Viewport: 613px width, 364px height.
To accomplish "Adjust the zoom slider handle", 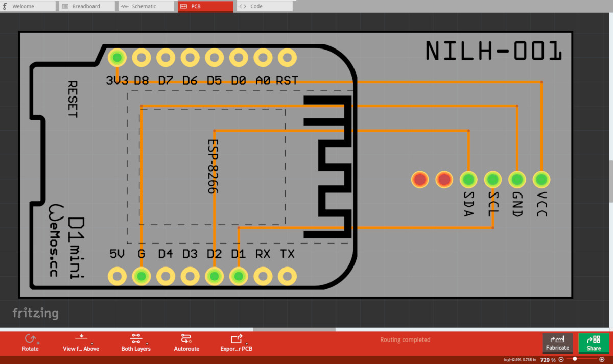I will pyautogui.click(x=575, y=359).
